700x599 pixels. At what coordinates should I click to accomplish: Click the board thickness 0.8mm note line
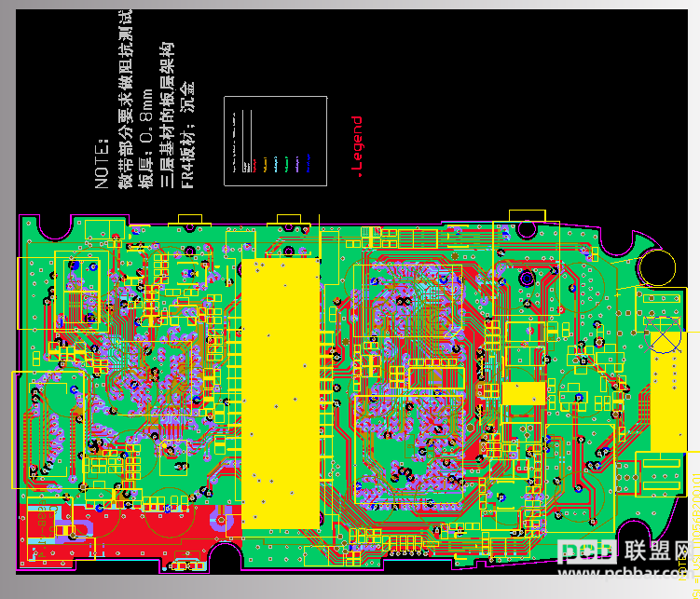pos(146,138)
